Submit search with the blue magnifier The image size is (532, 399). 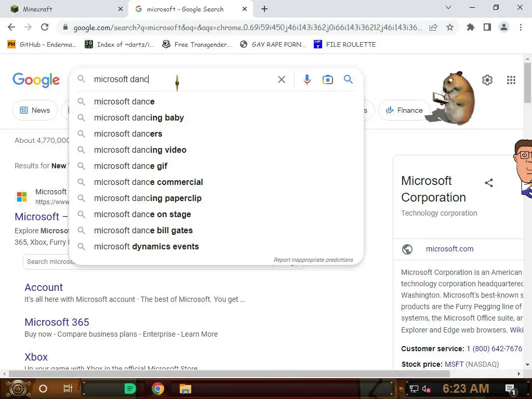coord(348,79)
